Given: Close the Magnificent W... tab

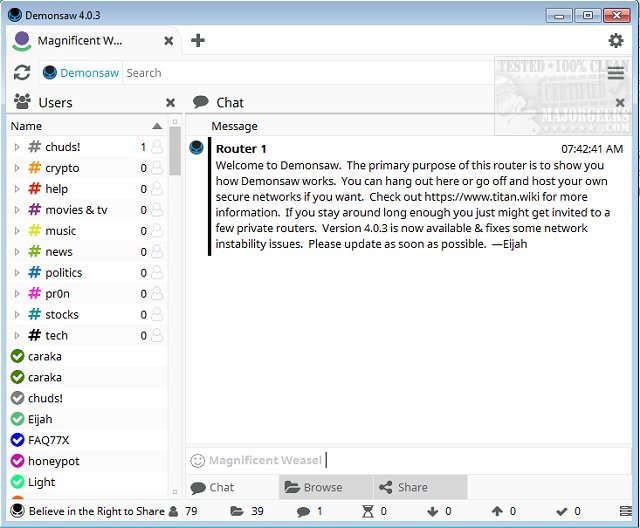Looking at the screenshot, I should coord(169,41).
